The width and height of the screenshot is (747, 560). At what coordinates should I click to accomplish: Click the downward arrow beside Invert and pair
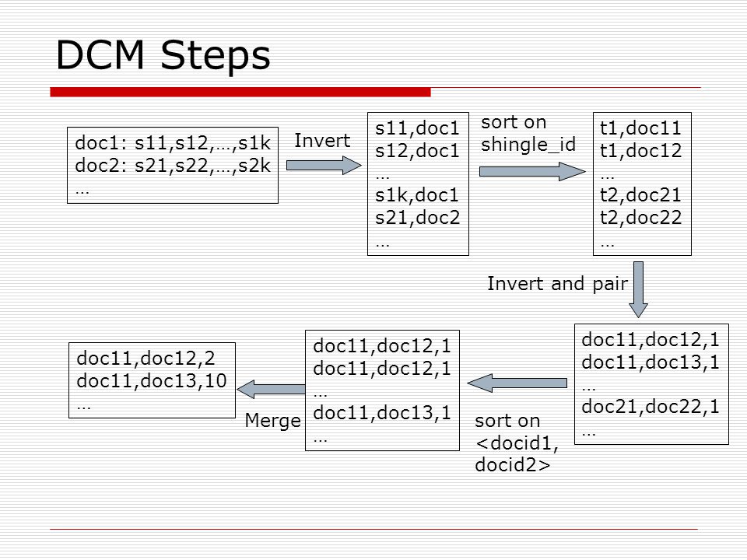pyautogui.click(x=638, y=289)
